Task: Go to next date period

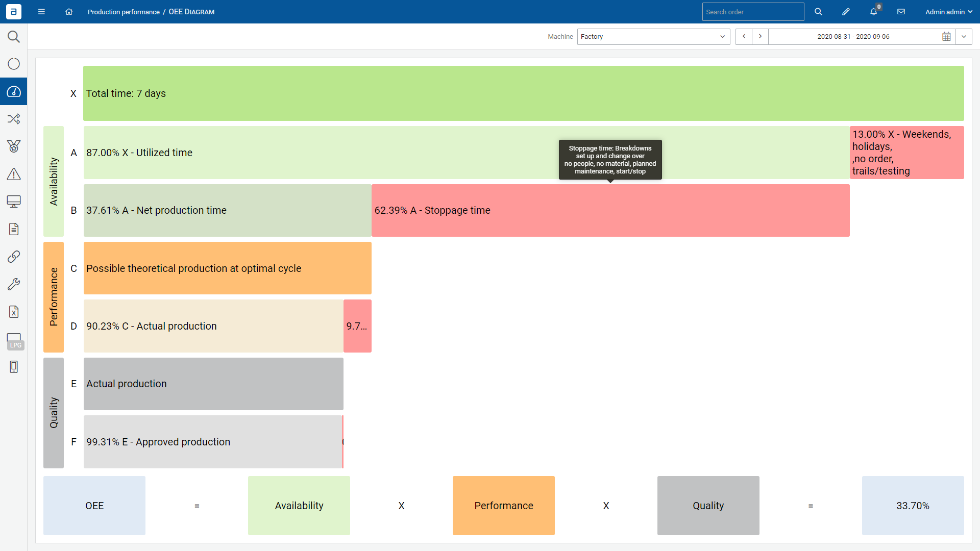Action: pyautogui.click(x=760, y=37)
